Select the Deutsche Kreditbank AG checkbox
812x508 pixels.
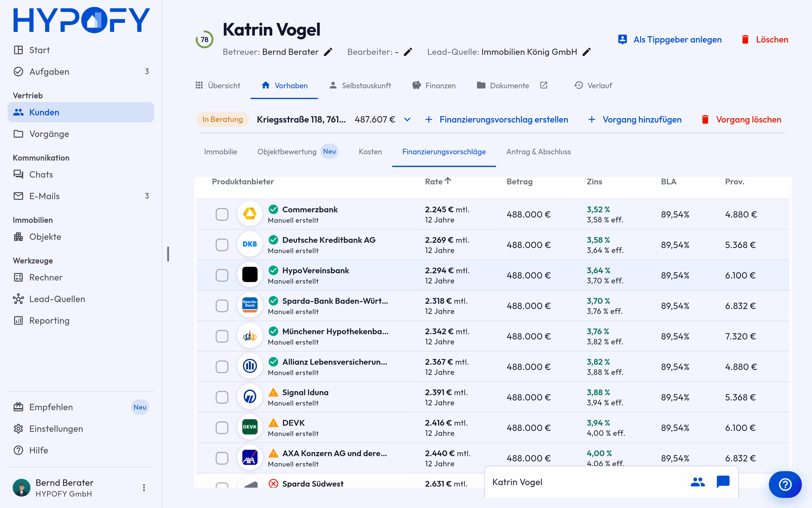(x=222, y=245)
